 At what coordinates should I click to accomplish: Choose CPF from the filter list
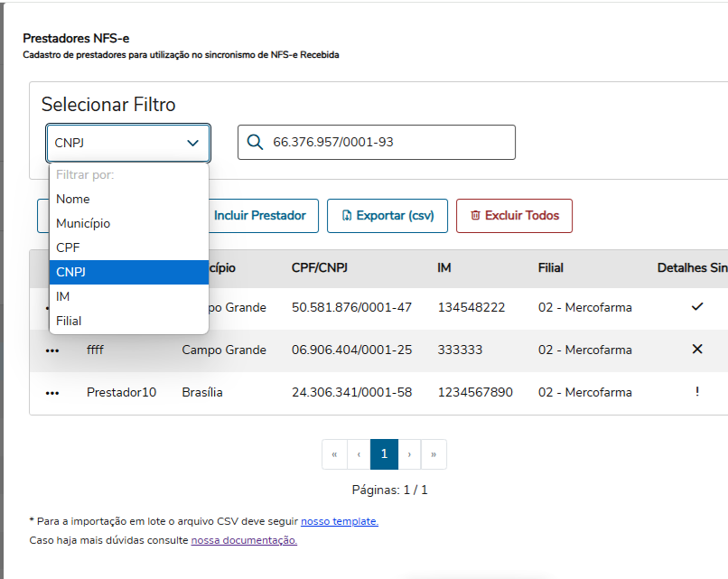pos(68,247)
